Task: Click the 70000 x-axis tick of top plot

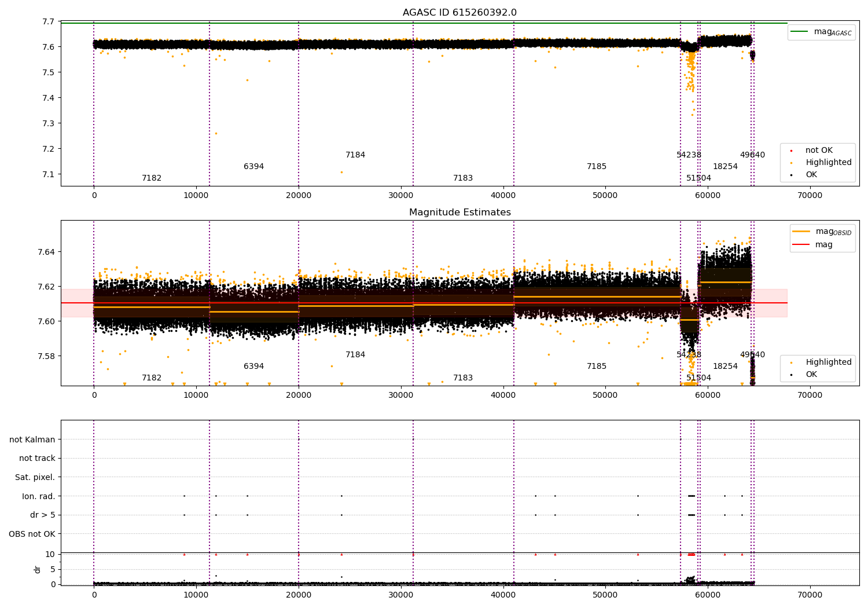Action: click(x=810, y=196)
